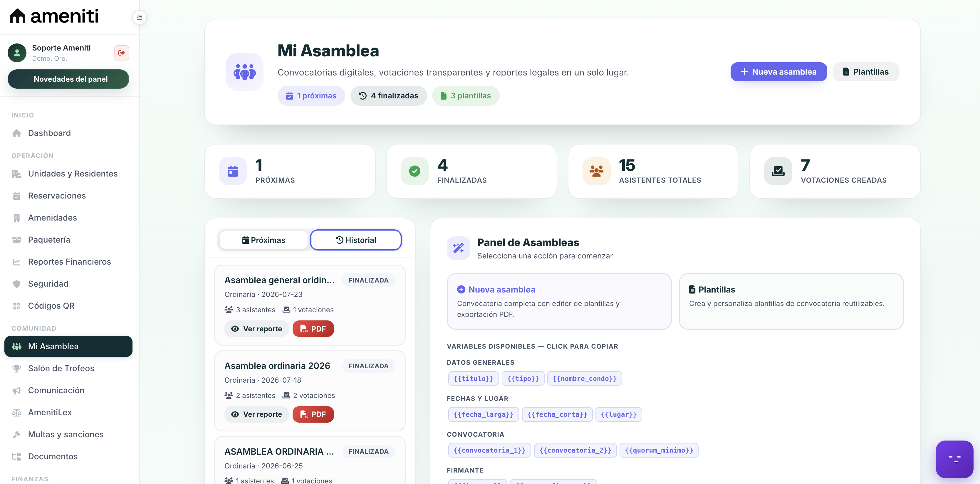Click the Reportes Financieros chart icon
Viewport: 980px width, 484px height.
click(16, 262)
